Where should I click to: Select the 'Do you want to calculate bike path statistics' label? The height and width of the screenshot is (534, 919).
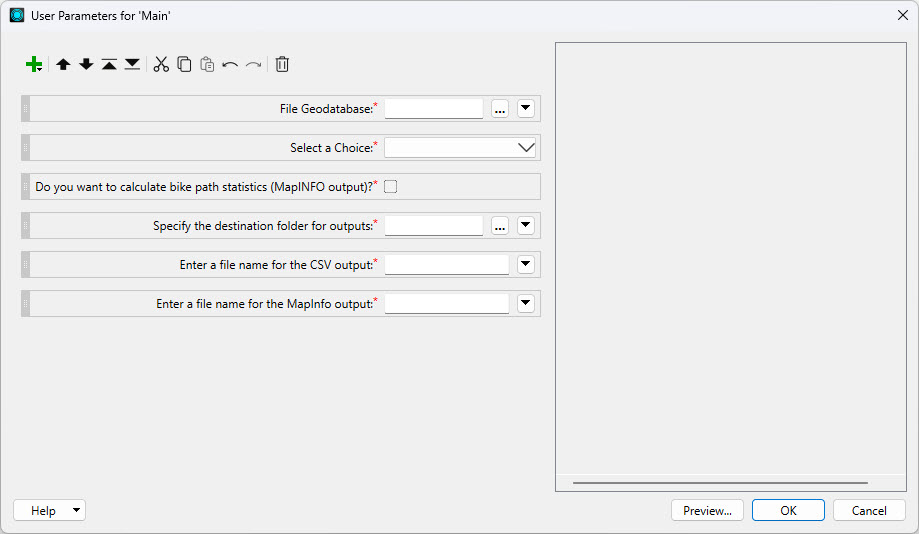(x=204, y=186)
